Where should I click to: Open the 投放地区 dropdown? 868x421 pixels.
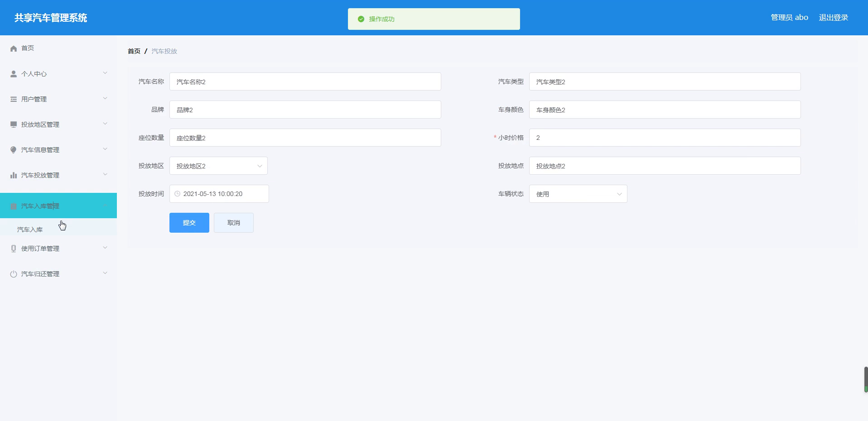click(x=218, y=166)
